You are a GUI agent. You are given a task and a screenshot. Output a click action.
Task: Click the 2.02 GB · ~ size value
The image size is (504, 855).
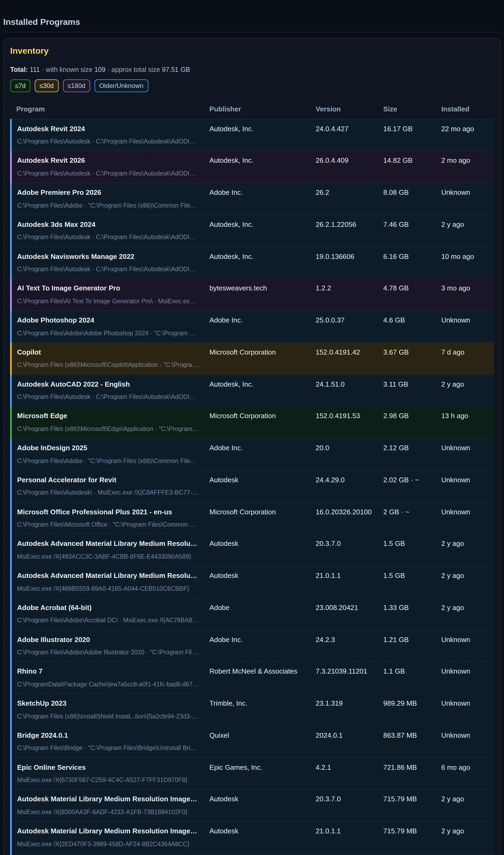(401, 480)
